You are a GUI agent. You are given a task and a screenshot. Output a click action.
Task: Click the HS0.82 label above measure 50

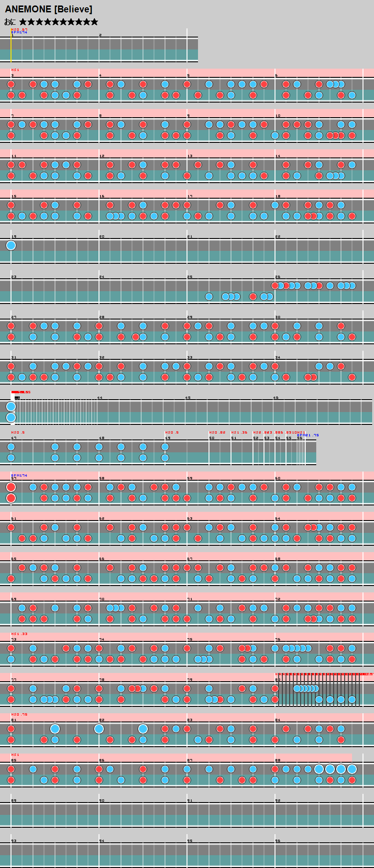[x=217, y=433]
